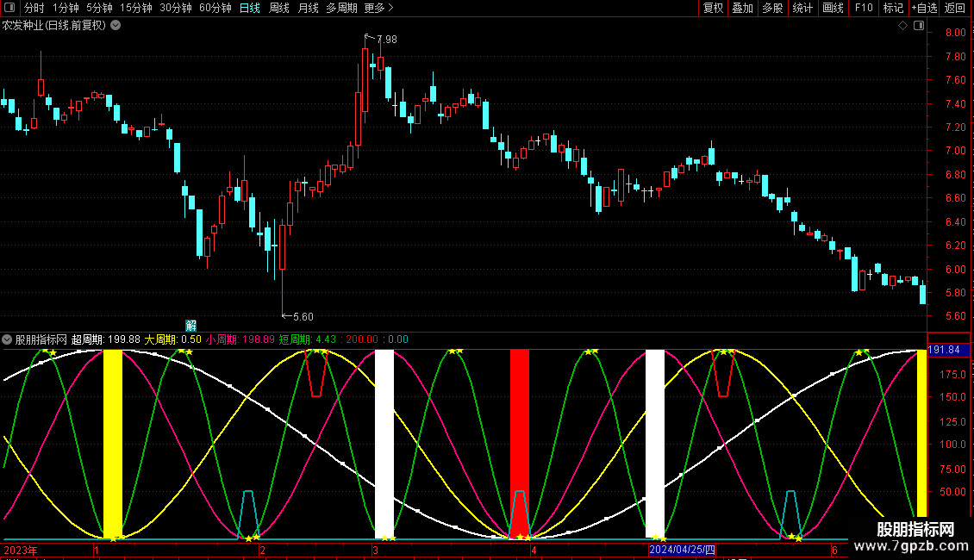Open the 统计 statistics tool

click(x=802, y=8)
